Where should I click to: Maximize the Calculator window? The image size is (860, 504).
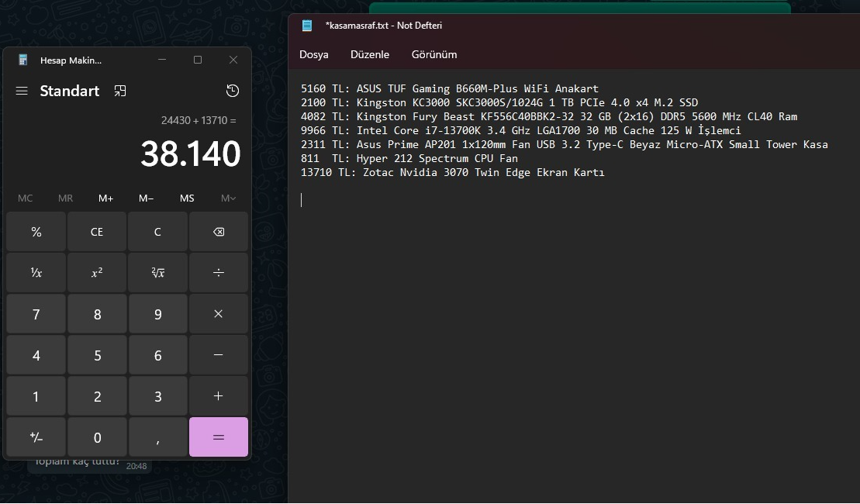(x=198, y=60)
